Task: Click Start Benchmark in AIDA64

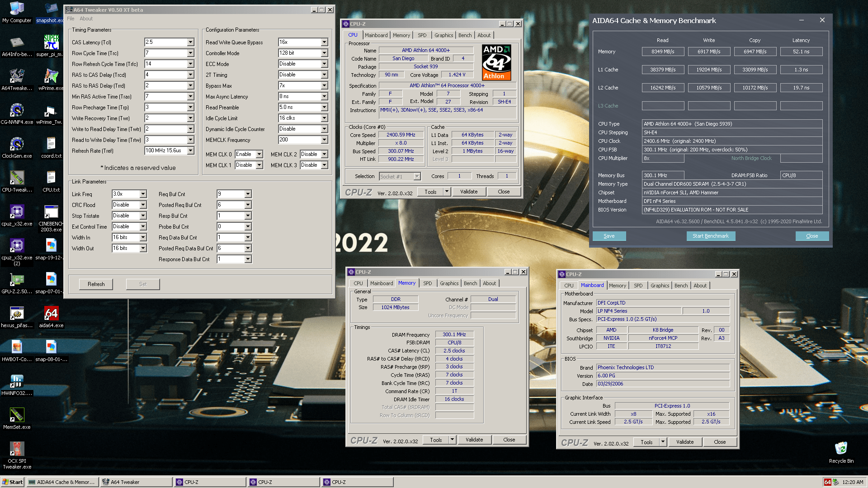Action: (x=711, y=236)
